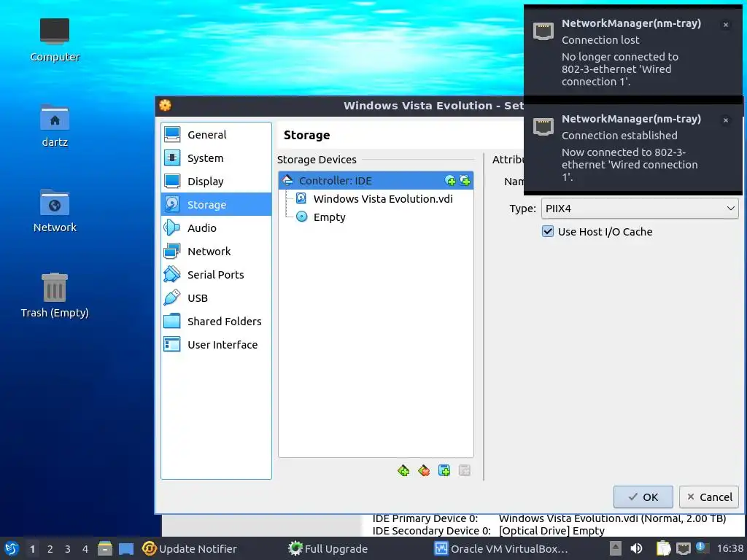Viewport: 747px width, 560px height.
Task: Select the Windows Vista Evolution.vdi disk
Action: tap(376, 199)
